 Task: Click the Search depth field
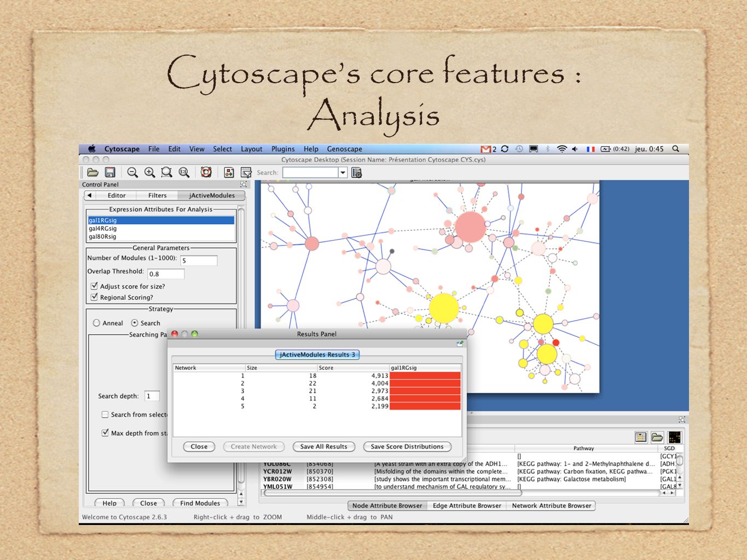click(152, 396)
